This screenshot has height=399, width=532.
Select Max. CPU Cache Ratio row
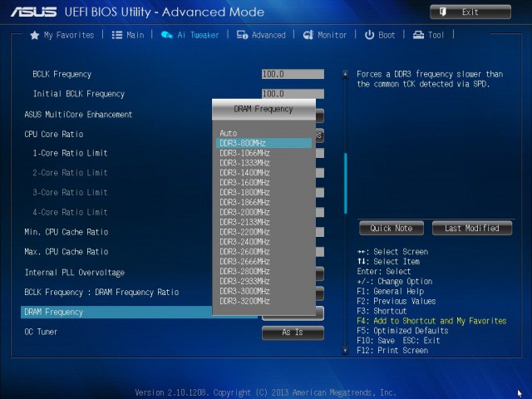coord(66,252)
